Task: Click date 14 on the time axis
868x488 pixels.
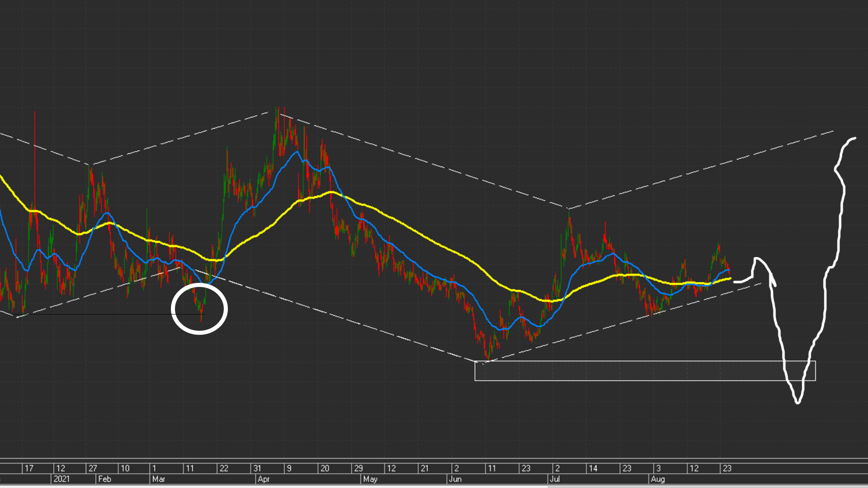Action: pos(593,469)
